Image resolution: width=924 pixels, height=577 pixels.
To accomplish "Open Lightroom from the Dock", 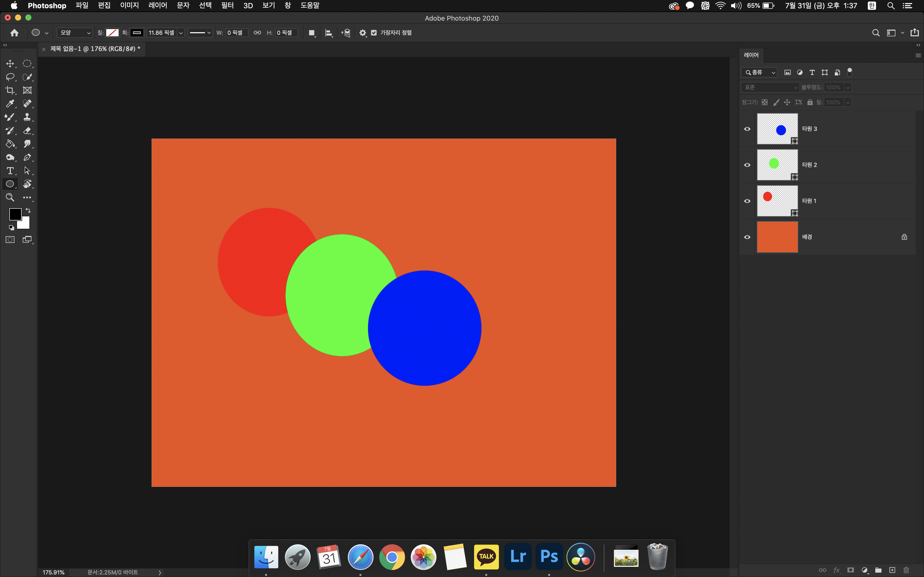I will tap(518, 556).
